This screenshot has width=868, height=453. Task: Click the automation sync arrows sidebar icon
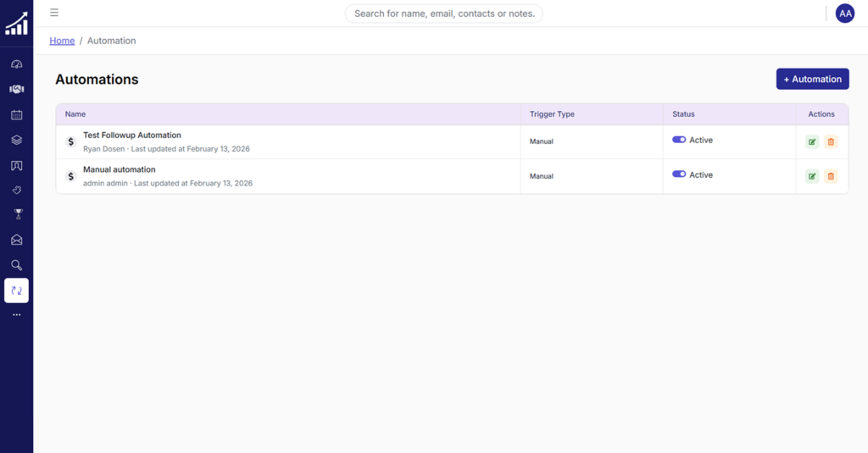click(x=16, y=290)
